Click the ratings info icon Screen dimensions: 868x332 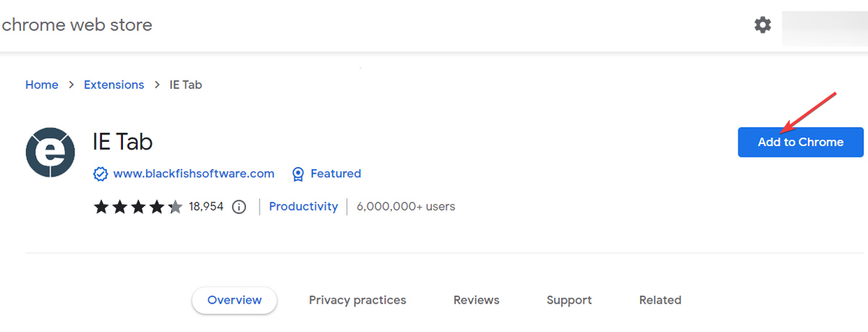tap(239, 207)
